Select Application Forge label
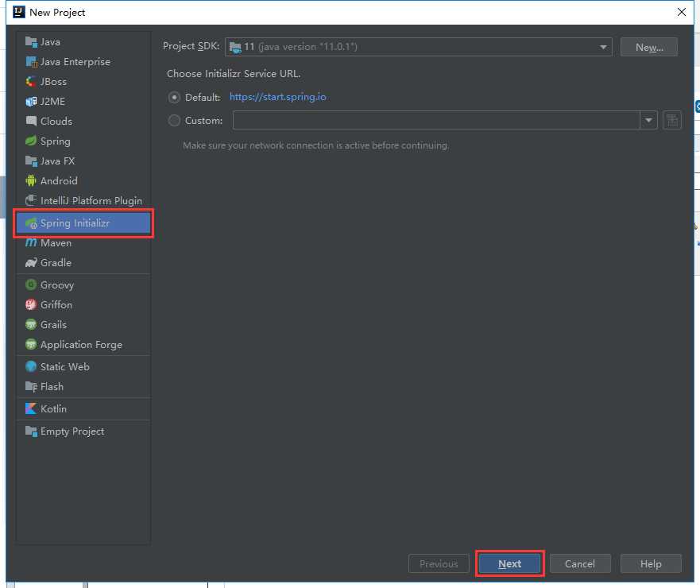 pos(81,345)
